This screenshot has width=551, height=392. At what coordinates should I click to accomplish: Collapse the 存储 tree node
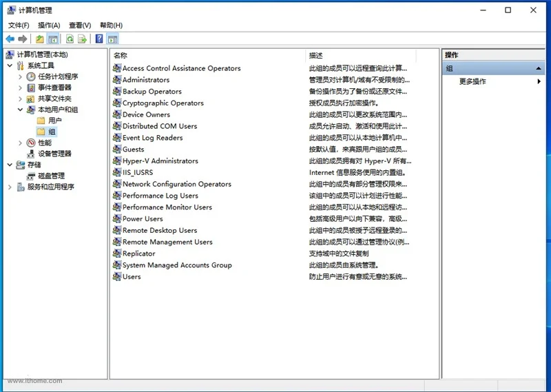[x=10, y=165]
